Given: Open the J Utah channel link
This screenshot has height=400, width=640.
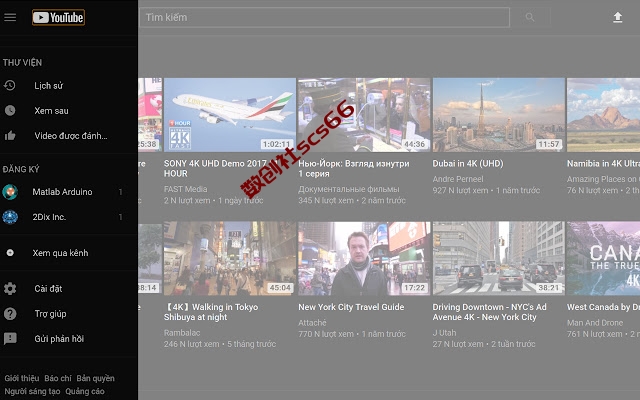Looking at the screenshot, I should 444,333.
